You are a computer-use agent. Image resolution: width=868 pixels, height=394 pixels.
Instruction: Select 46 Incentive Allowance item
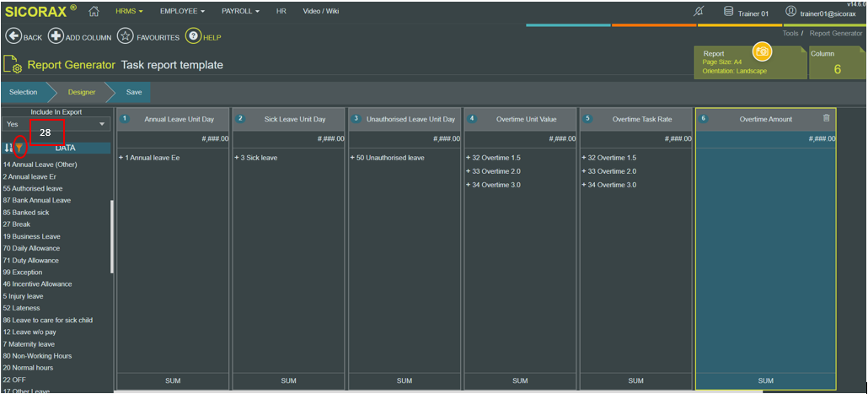pyautogui.click(x=37, y=283)
